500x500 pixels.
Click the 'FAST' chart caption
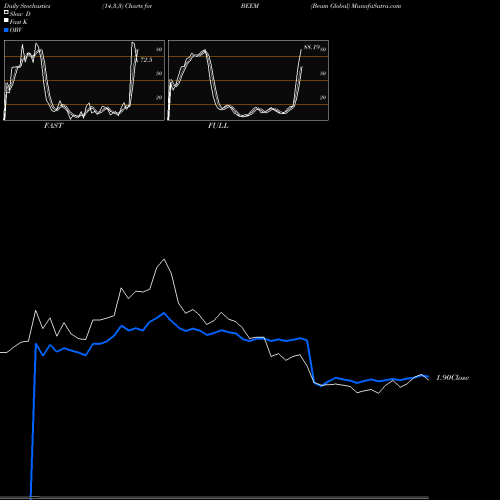(x=53, y=126)
